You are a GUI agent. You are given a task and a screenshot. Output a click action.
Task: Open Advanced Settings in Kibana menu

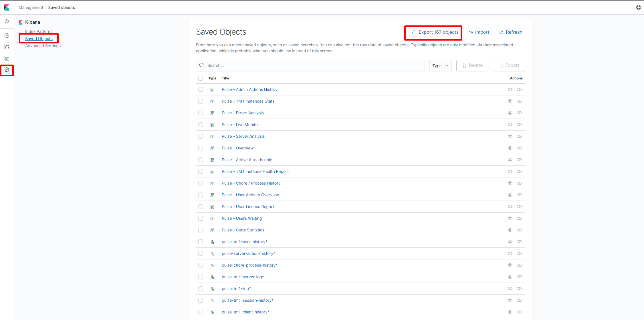43,46
